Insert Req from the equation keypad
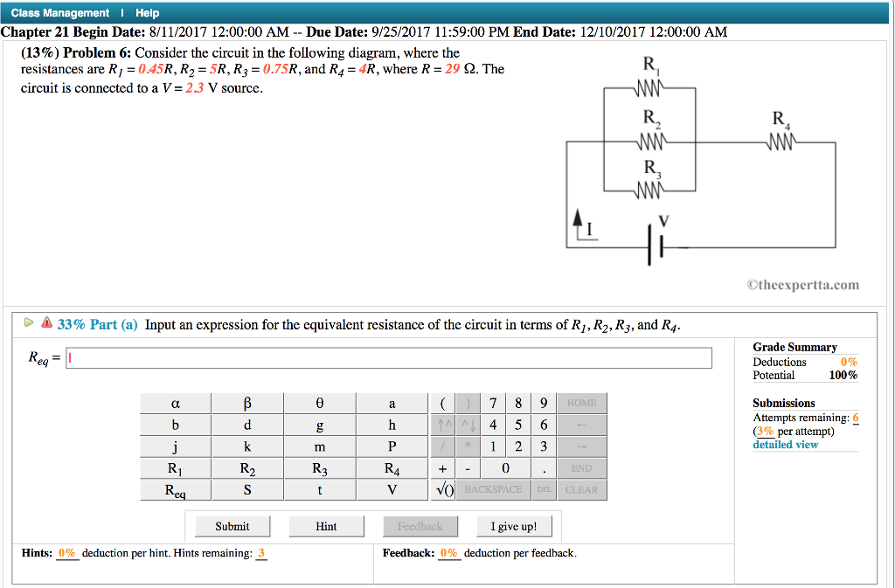This screenshot has width=895, height=588. (x=174, y=489)
